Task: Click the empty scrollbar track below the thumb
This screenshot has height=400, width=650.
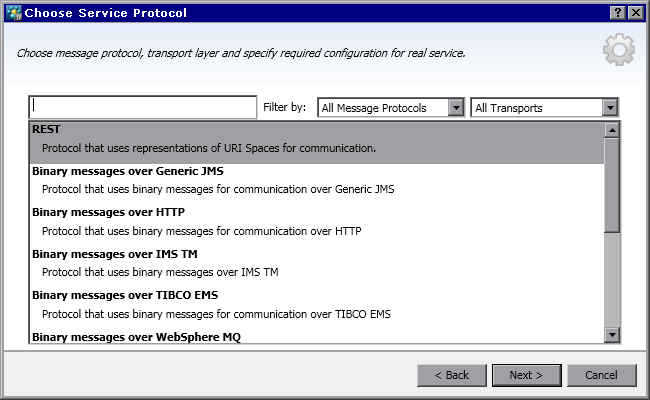Action: pos(612,280)
